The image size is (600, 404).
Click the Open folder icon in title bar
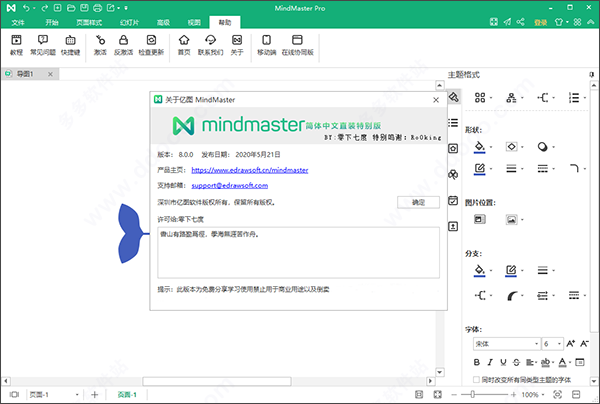click(71, 8)
